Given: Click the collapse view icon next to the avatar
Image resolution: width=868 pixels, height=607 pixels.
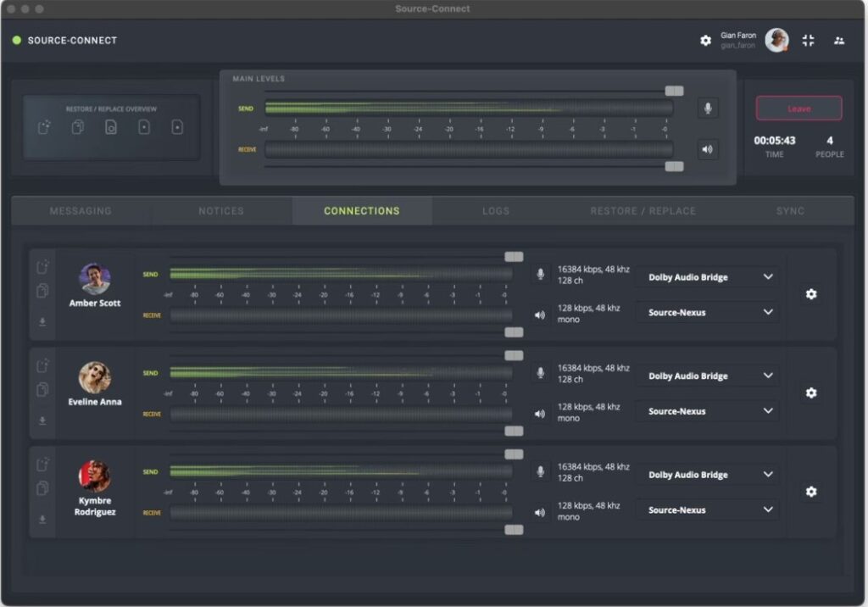Looking at the screenshot, I should pyautogui.click(x=808, y=40).
